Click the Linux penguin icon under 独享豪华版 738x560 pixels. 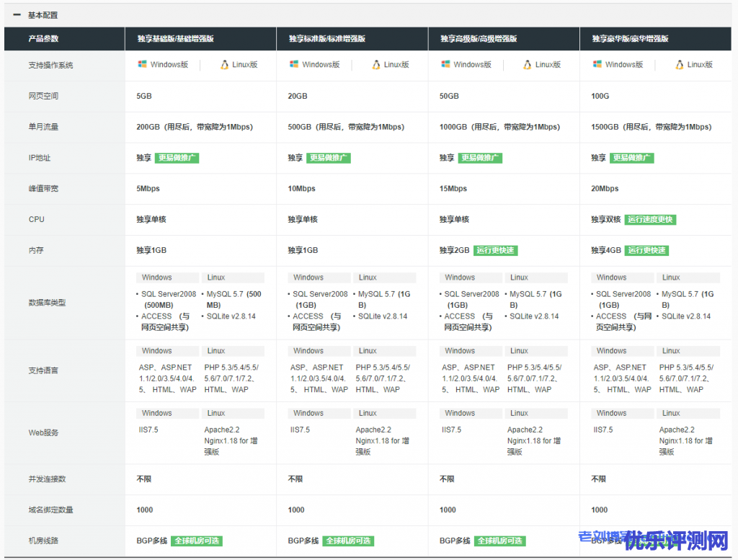[679, 64]
